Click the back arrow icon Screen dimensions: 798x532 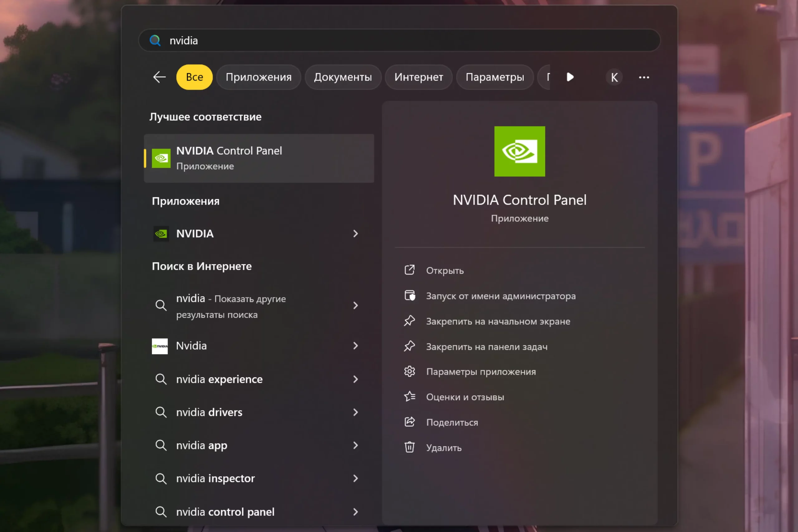159,77
